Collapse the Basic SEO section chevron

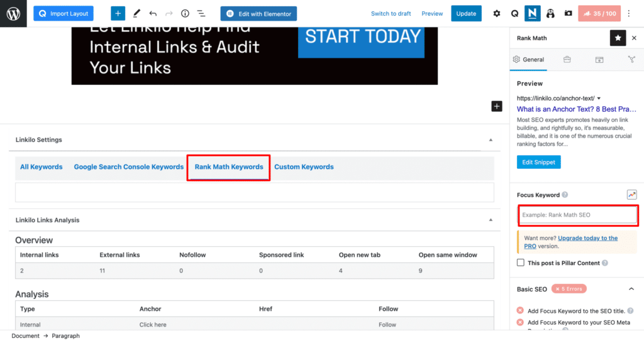tap(631, 289)
